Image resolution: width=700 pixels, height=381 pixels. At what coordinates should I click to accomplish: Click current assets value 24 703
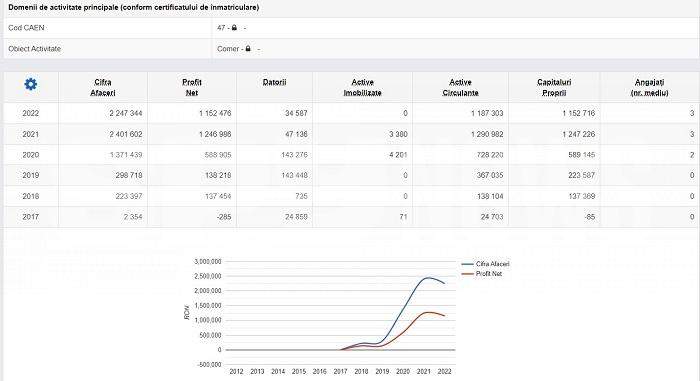click(492, 217)
